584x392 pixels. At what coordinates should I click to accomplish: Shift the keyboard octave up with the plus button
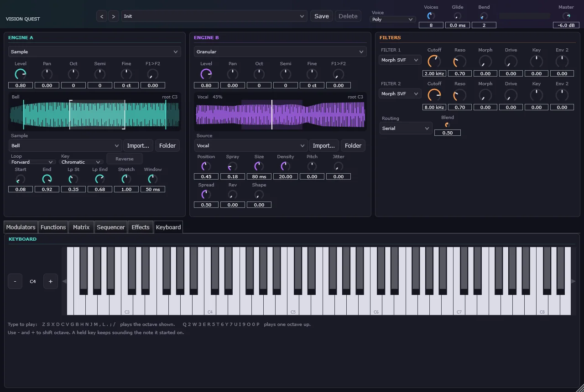pyautogui.click(x=51, y=281)
